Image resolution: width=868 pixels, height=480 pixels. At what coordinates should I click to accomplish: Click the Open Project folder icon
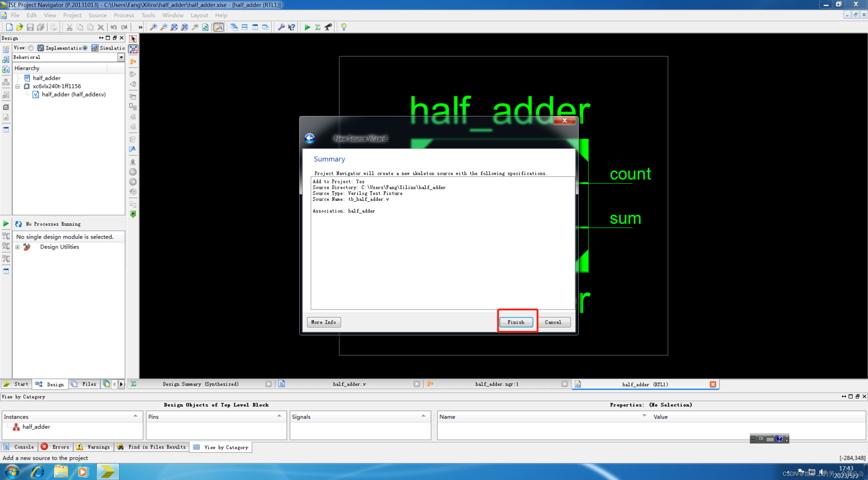(x=20, y=27)
